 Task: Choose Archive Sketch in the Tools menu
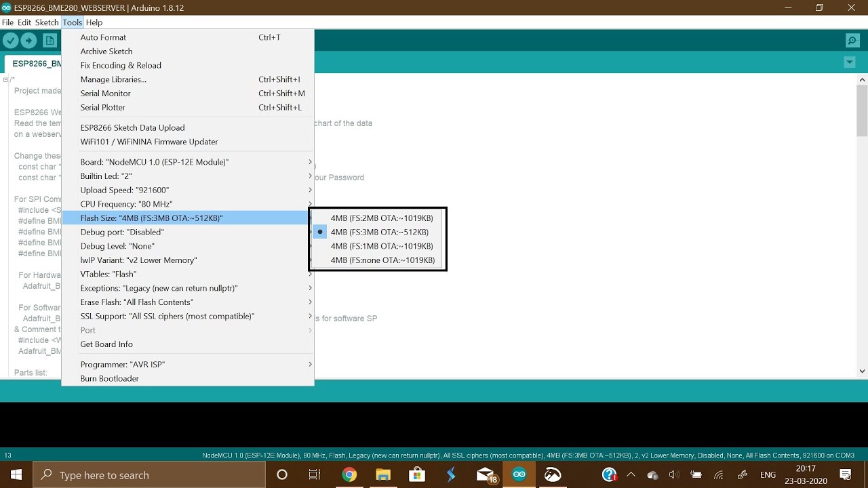188,52
